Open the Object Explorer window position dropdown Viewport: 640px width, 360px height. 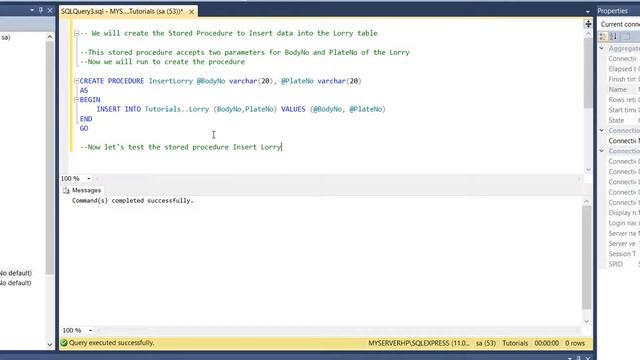coord(32,10)
